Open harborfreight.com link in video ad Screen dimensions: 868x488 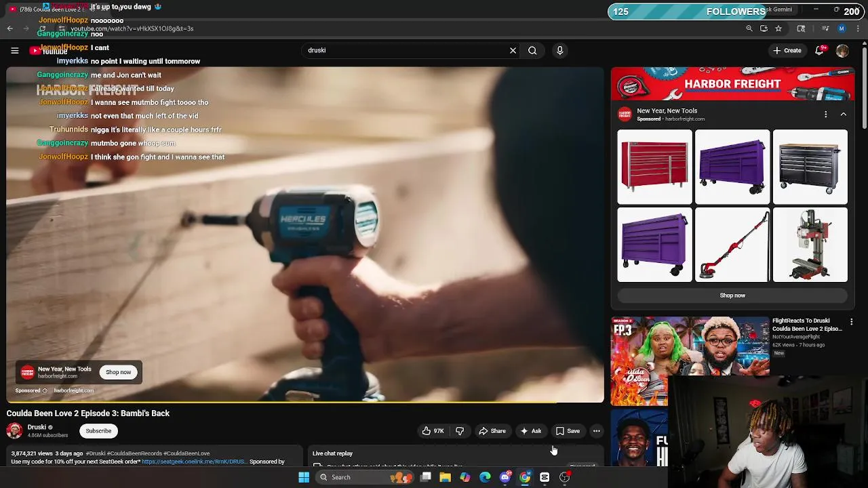[x=74, y=390]
